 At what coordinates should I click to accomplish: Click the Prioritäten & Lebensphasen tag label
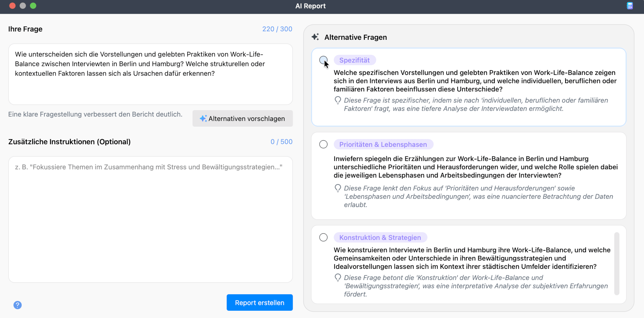[383, 144]
